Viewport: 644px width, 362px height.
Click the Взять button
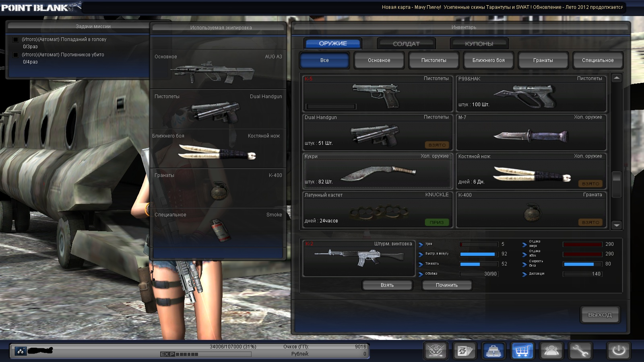click(x=387, y=285)
